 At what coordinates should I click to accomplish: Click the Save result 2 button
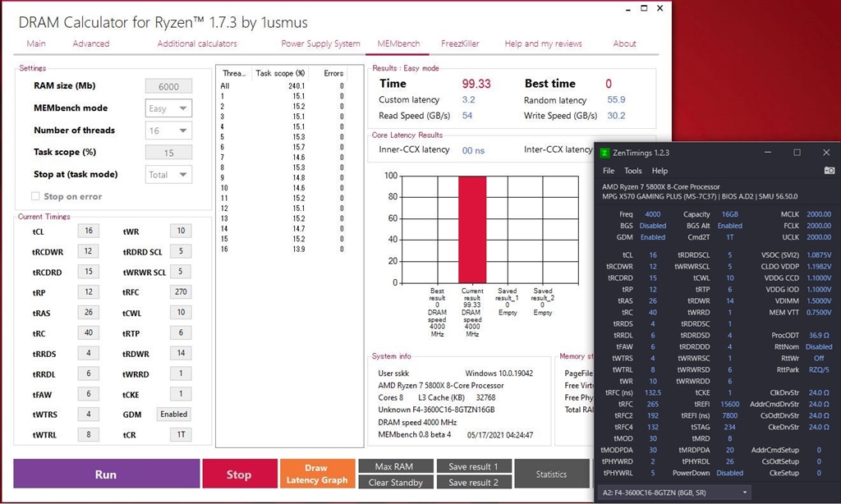click(x=474, y=483)
